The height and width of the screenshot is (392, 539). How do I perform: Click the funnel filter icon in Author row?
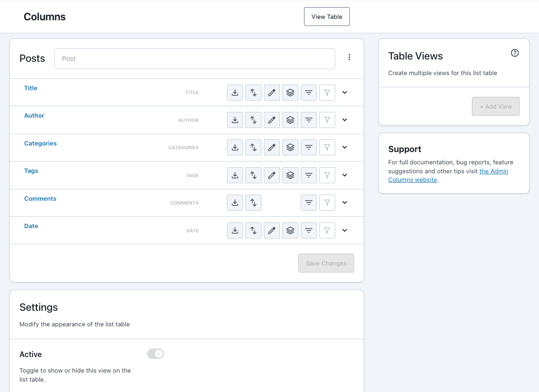(327, 120)
